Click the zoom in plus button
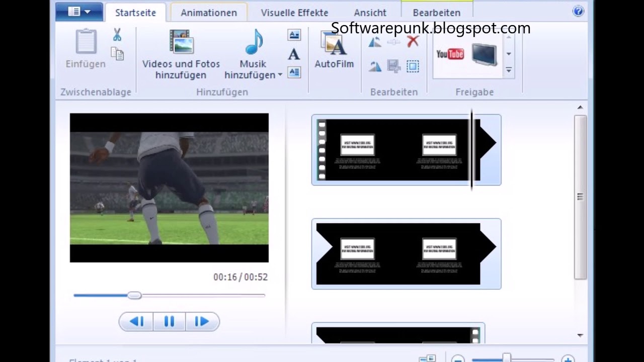 coord(568,359)
